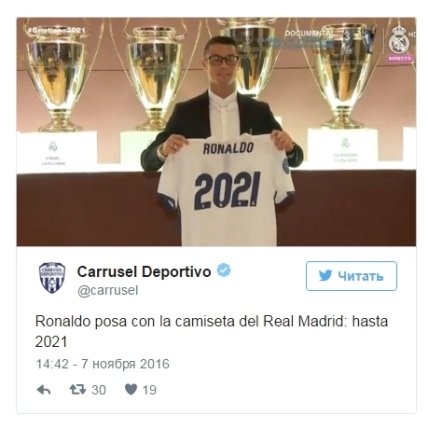Click the retweet icon
The width and height of the screenshot is (428, 429).
pos(78,389)
